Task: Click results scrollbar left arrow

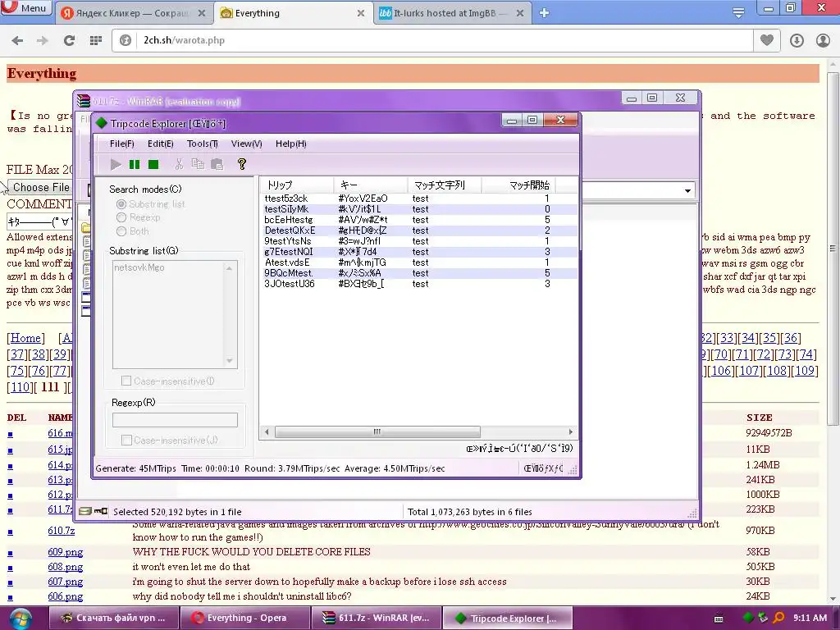Action: tap(267, 431)
